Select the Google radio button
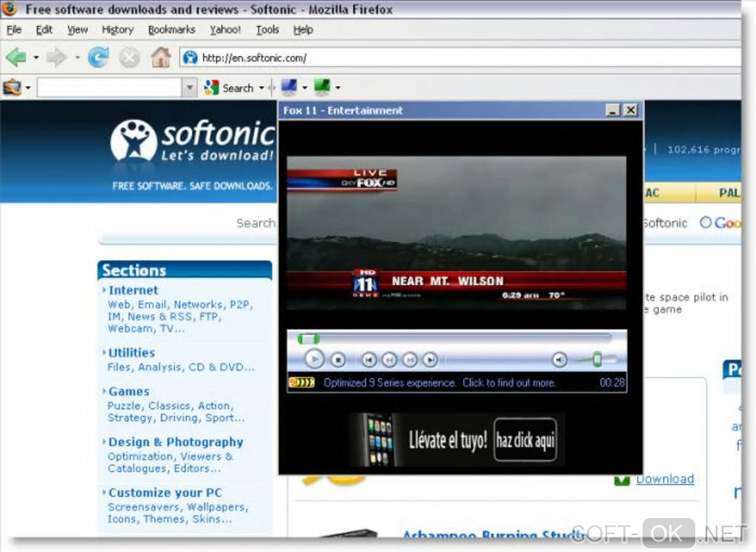The height and width of the screenshot is (552, 756). tap(706, 222)
